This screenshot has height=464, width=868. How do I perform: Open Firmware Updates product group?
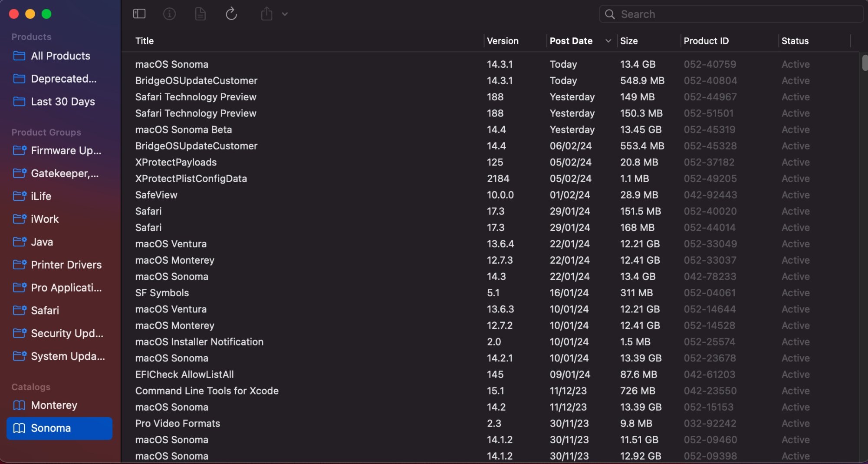[59, 150]
